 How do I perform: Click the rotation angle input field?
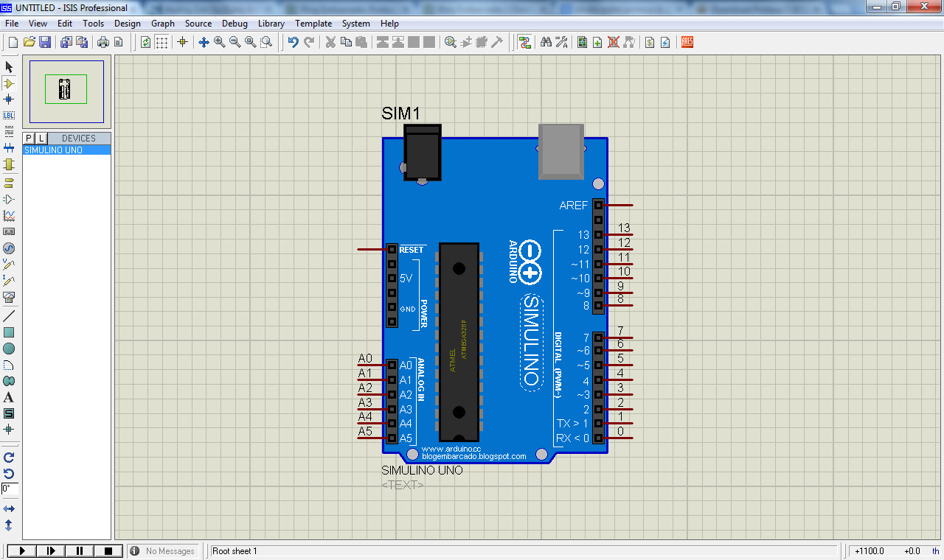pos(10,489)
